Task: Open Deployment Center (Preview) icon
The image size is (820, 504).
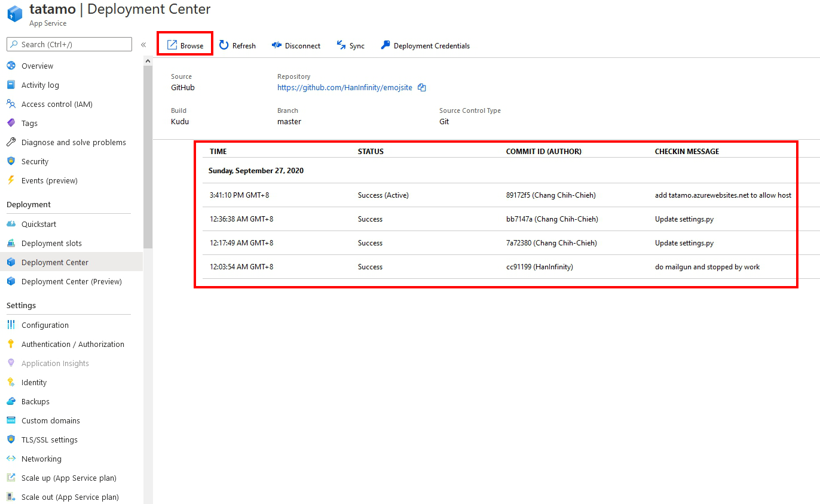Action: 11,281
